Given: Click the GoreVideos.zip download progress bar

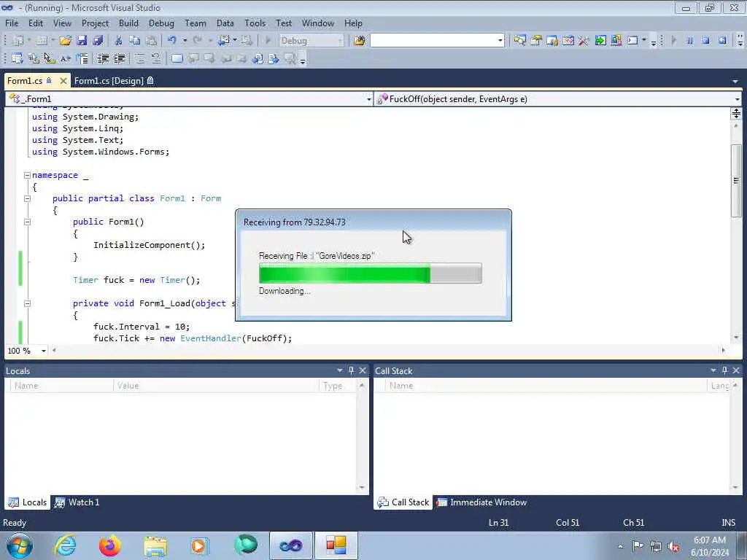Looking at the screenshot, I should 370,273.
